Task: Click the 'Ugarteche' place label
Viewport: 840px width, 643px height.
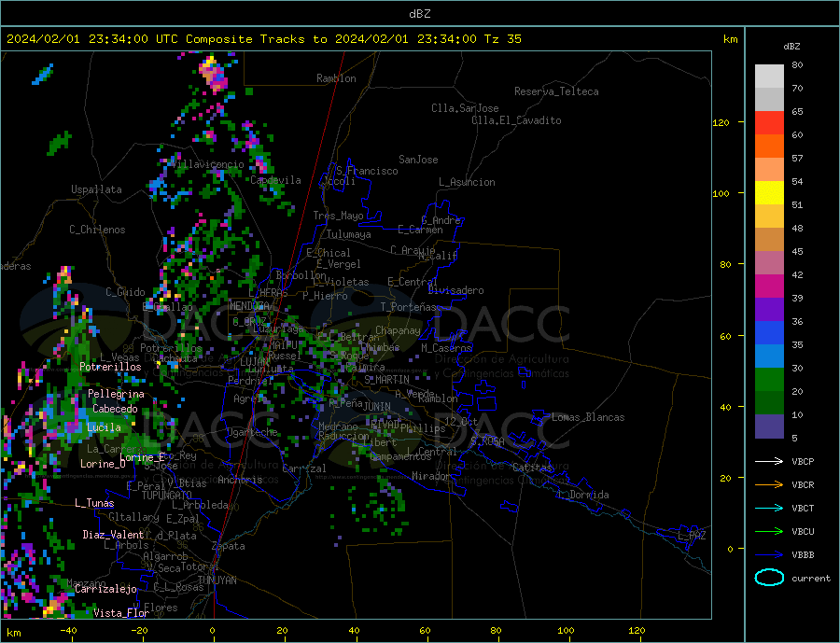Action: pyautogui.click(x=252, y=432)
